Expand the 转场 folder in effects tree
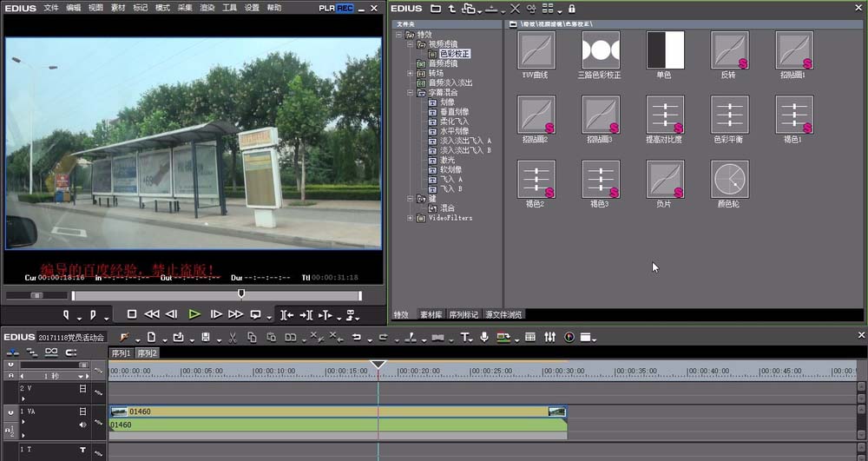Image resolution: width=868 pixels, height=461 pixels. pyautogui.click(x=410, y=73)
